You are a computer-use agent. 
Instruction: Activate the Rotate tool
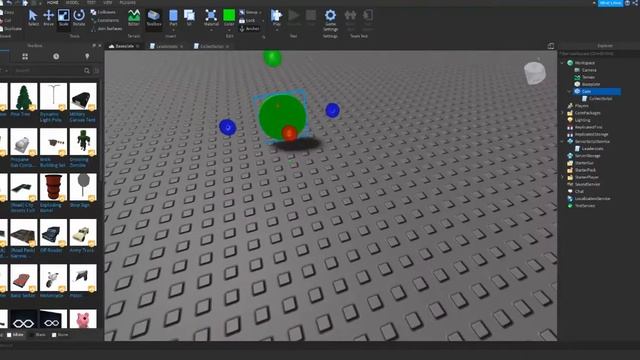tap(79, 18)
